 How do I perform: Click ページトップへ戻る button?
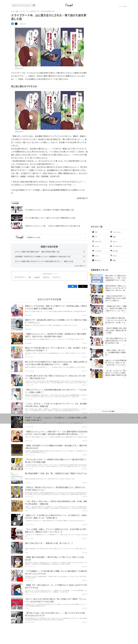coord(109,411)
